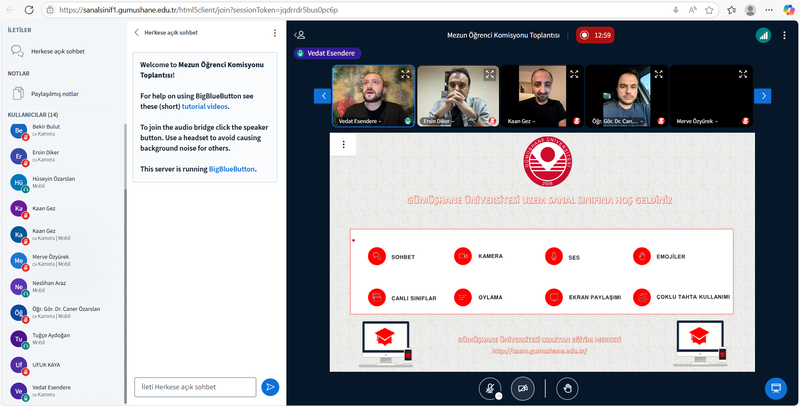Reload the page in browser

coord(29,10)
